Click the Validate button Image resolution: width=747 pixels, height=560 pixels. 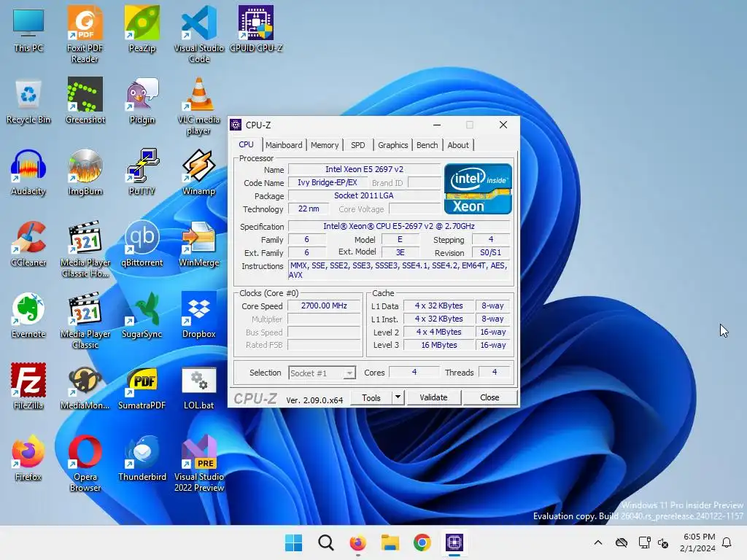click(x=433, y=397)
